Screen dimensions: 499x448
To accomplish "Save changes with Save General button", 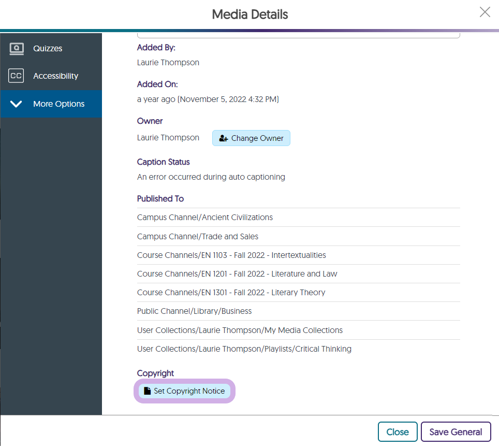I will pyautogui.click(x=456, y=432).
